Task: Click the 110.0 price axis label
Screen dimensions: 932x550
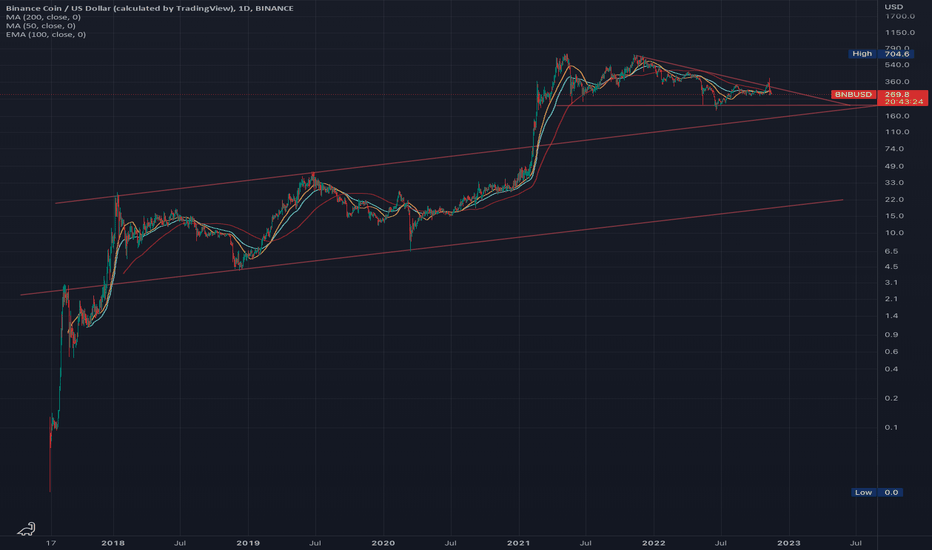Action: tap(897, 132)
